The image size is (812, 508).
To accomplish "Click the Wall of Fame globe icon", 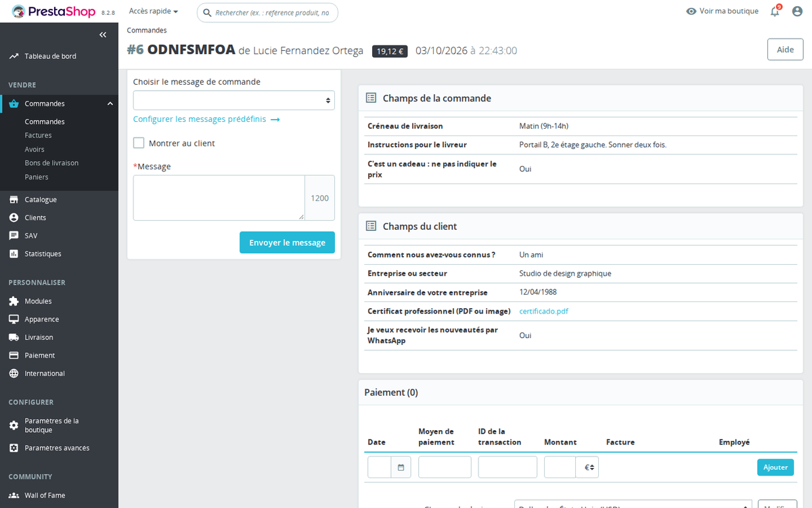I will click(x=14, y=495).
